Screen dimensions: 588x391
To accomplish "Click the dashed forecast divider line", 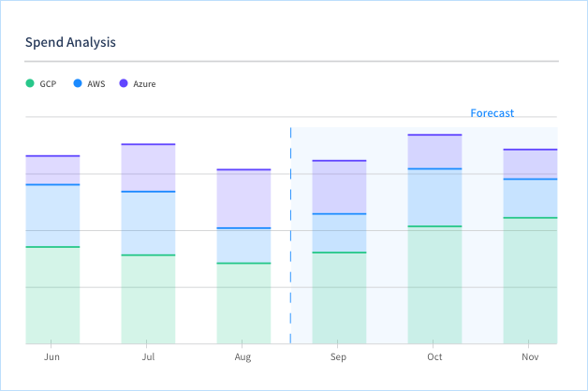I will [x=290, y=234].
